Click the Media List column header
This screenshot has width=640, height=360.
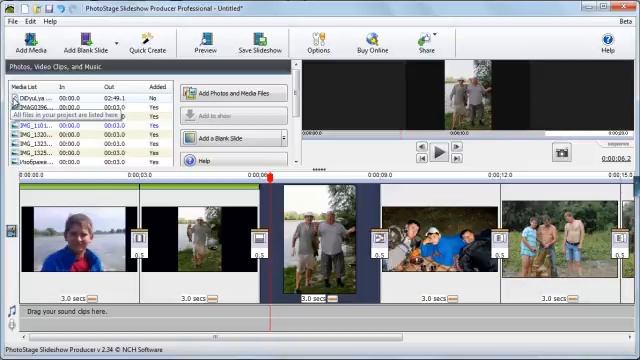[24, 87]
